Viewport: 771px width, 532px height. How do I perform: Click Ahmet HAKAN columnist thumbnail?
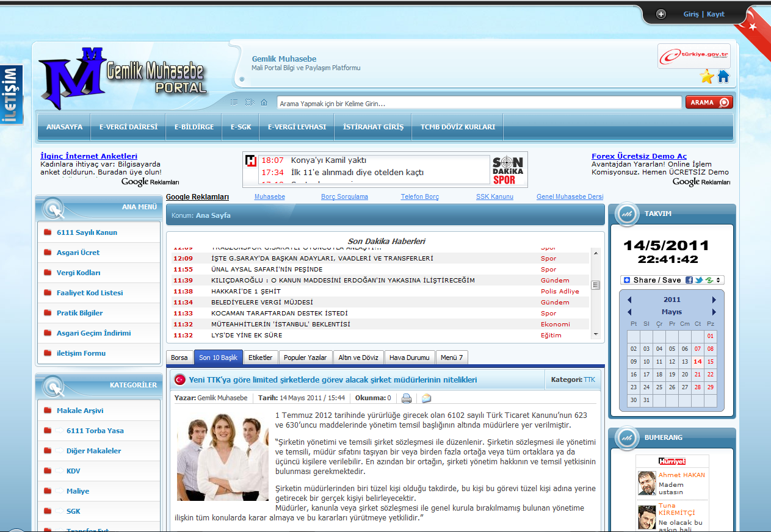coord(646,483)
